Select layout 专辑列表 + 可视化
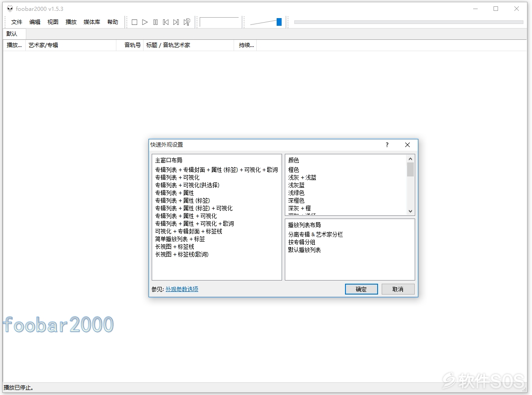The width and height of the screenshot is (532, 395). coord(177,177)
